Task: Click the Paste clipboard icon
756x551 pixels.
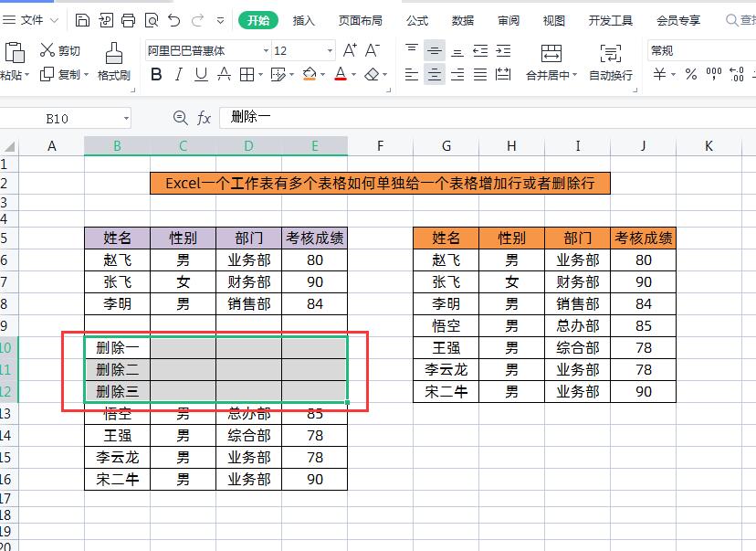Action: (x=15, y=52)
